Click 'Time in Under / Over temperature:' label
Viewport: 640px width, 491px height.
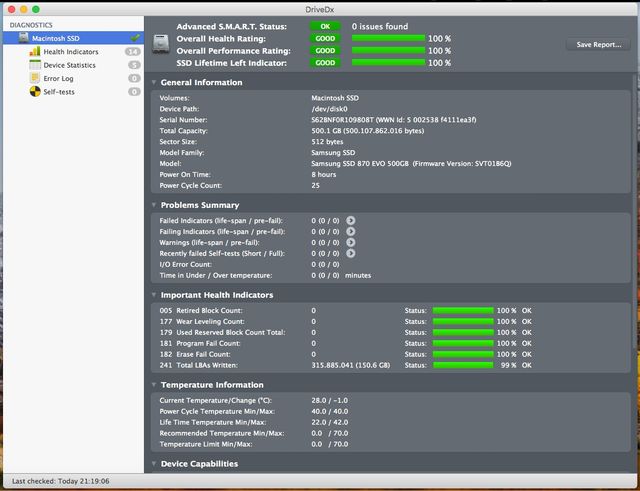(216, 275)
